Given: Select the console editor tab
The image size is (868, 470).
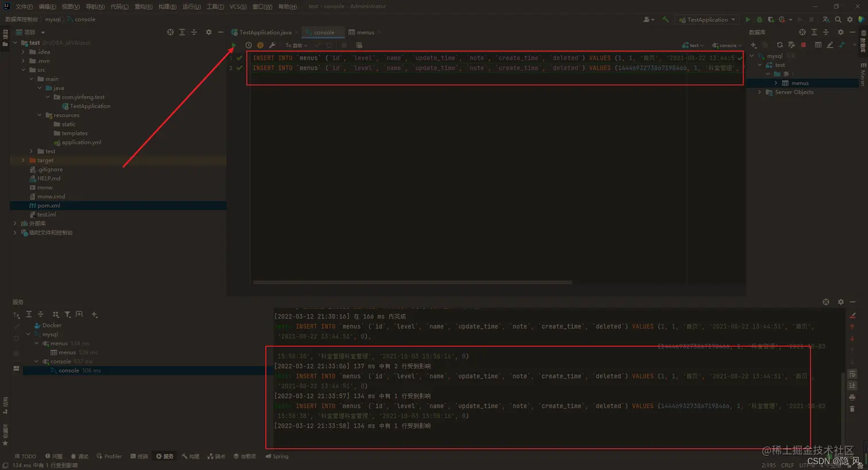Looking at the screenshot, I should (x=323, y=32).
